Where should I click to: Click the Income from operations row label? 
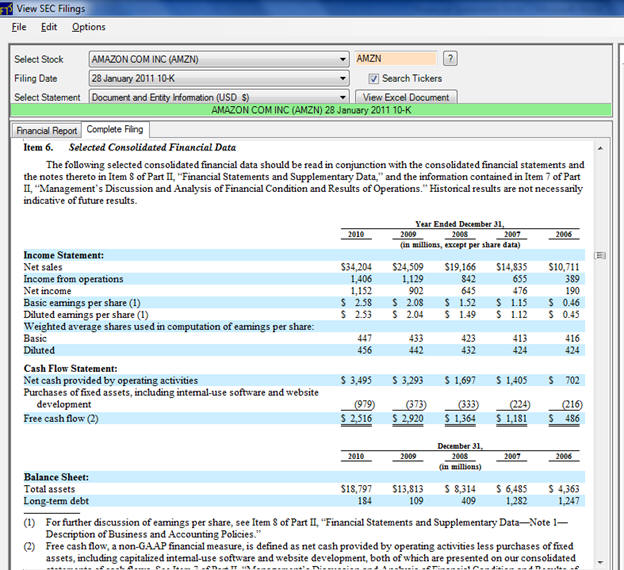tap(73, 279)
